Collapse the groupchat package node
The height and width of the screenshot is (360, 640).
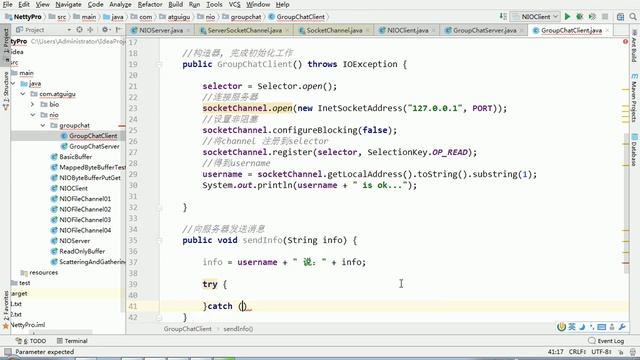pyautogui.click(x=43, y=125)
